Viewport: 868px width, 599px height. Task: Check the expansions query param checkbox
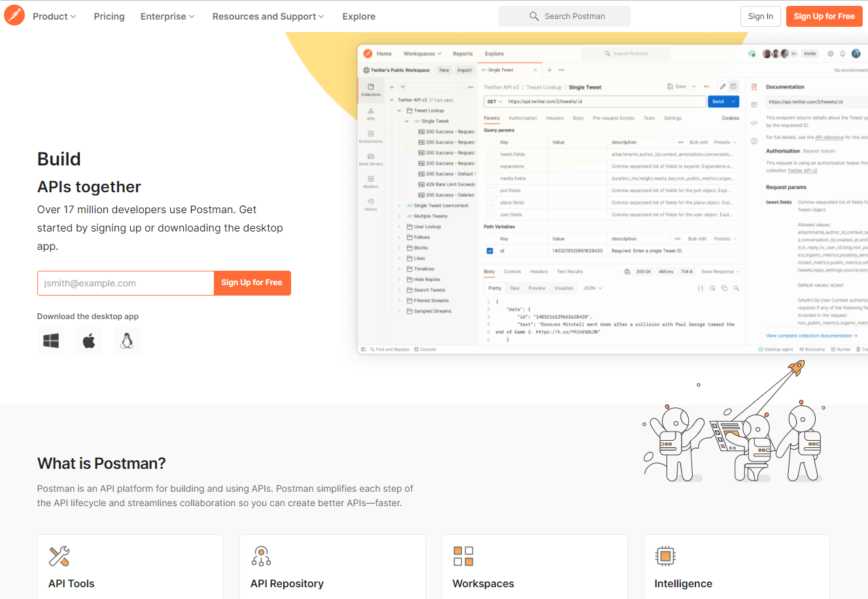point(490,166)
